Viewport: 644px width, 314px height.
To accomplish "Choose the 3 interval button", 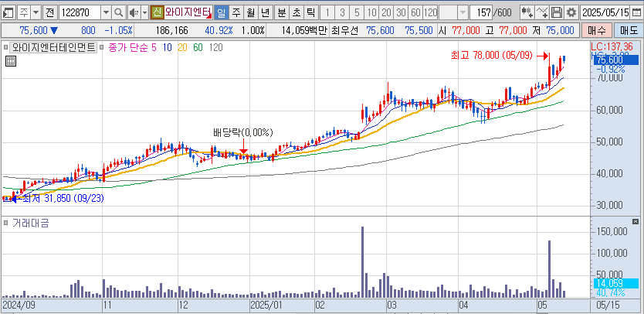I will click(342, 13).
